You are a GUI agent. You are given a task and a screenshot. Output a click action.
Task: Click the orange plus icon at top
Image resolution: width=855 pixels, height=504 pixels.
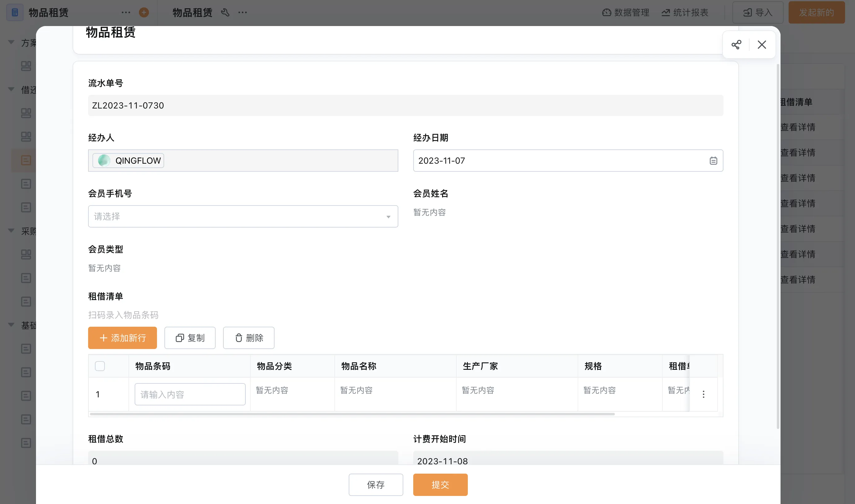[144, 13]
